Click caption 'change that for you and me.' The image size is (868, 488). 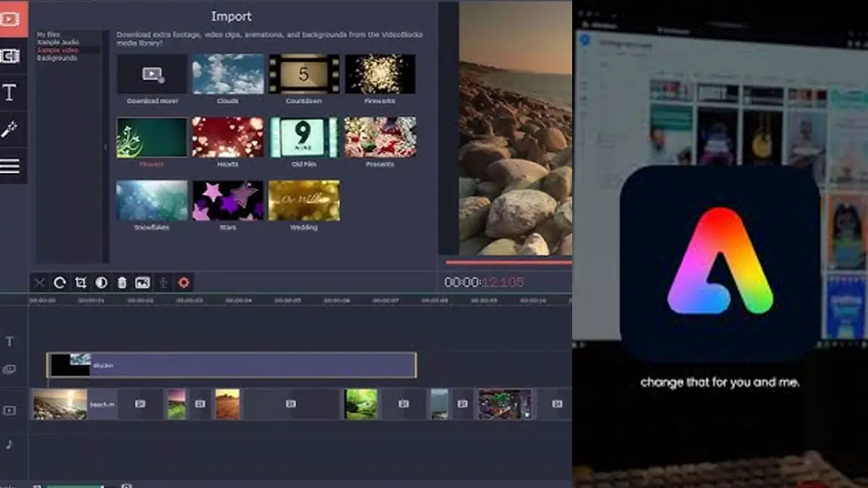pyautogui.click(x=720, y=382)
